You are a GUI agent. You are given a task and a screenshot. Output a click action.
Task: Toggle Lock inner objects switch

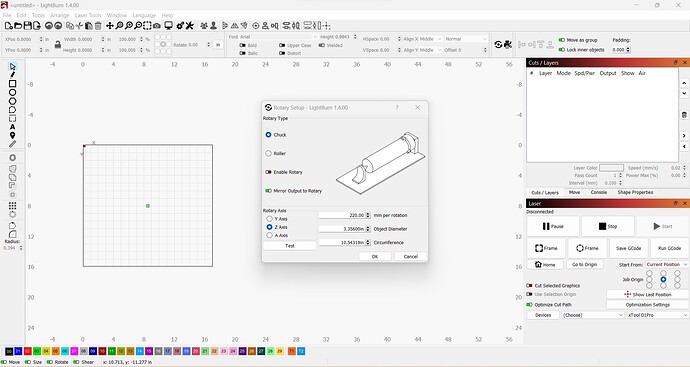(x=562, y=50)
